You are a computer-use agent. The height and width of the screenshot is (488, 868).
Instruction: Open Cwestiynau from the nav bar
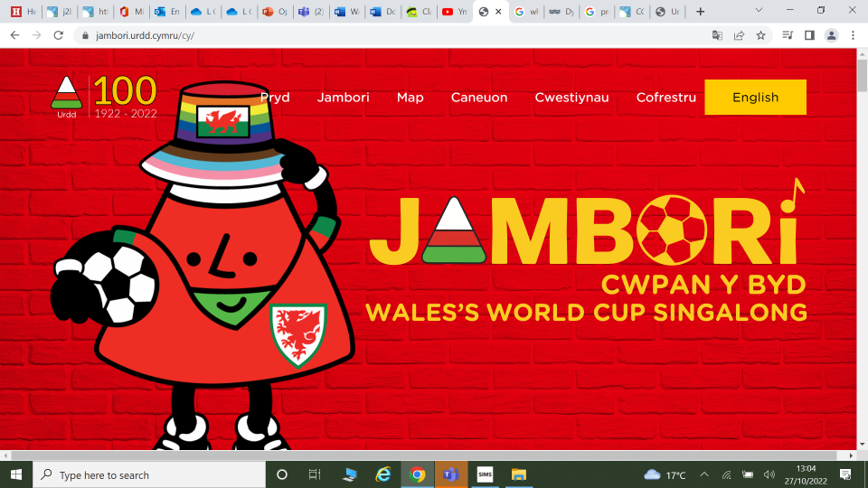571,98
